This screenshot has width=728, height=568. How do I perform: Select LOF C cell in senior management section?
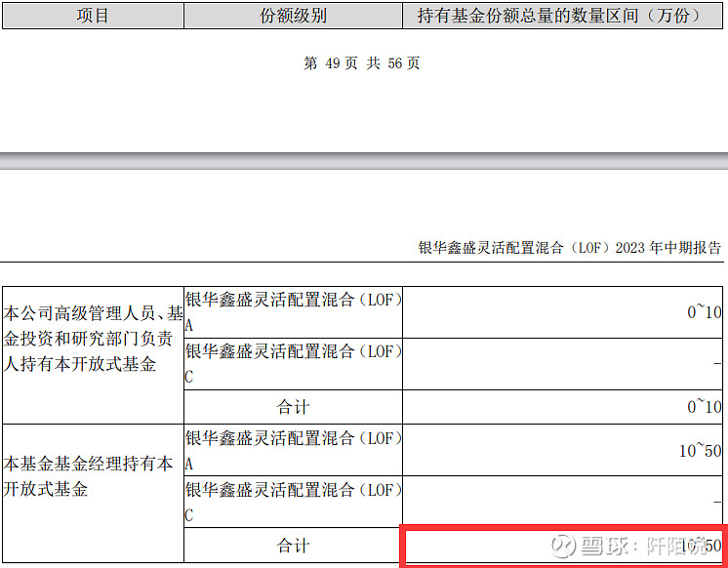coord(293,364)
